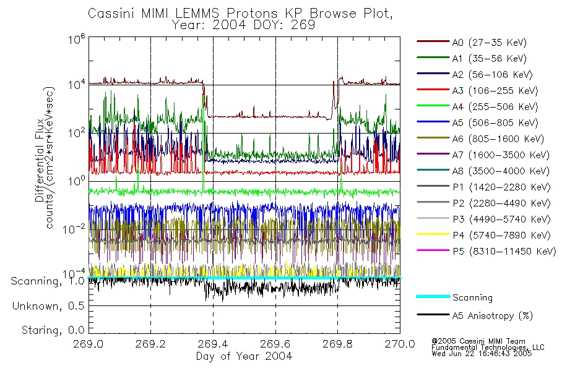Click the black A5 Anisotropy legend line swatch
Image resolution: width=588 pixels, height=371 pixels.
click(x=433, y=314)
